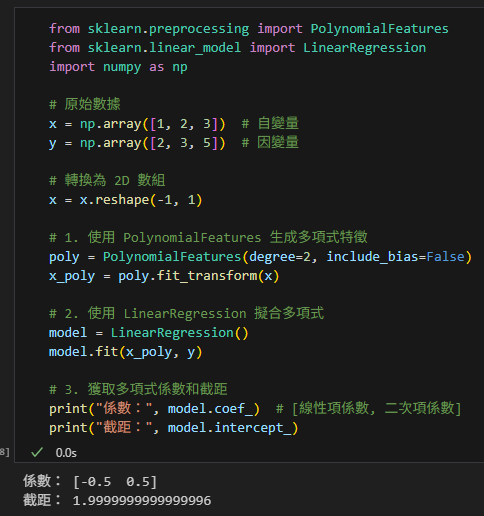The width and height of the screenshot is (484, 516).
Task: Click the line "model.fit(x_poly, y)"
Action: tap(126, 352)
